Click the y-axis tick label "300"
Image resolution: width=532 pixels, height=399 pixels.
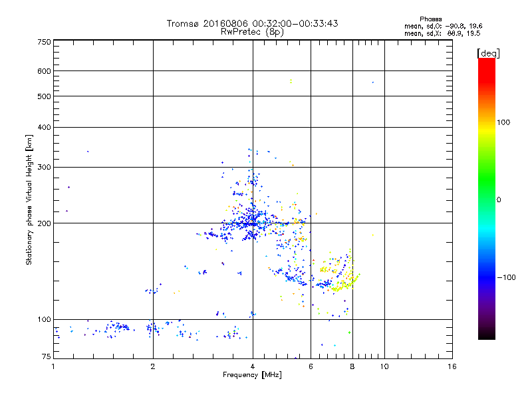click(x=44, y=168)
